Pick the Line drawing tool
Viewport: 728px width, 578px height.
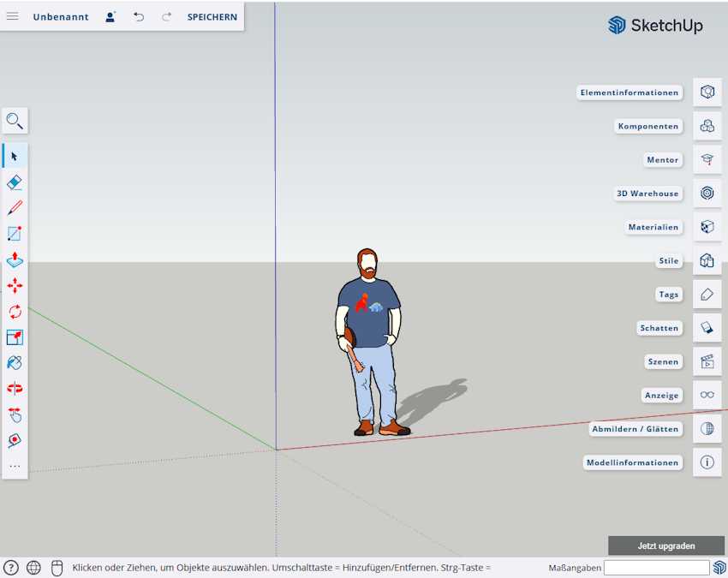coord(14,207)
